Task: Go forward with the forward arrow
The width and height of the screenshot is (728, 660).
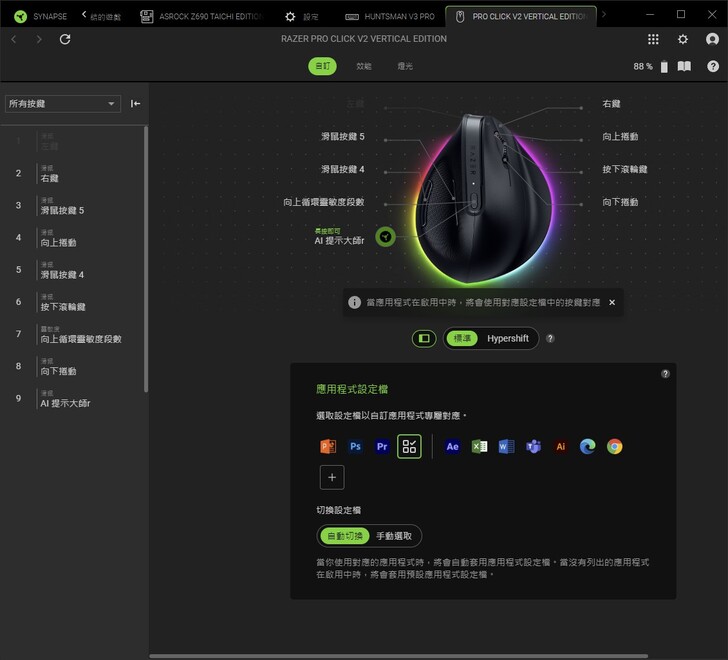Action: click(x=39, y=39)
